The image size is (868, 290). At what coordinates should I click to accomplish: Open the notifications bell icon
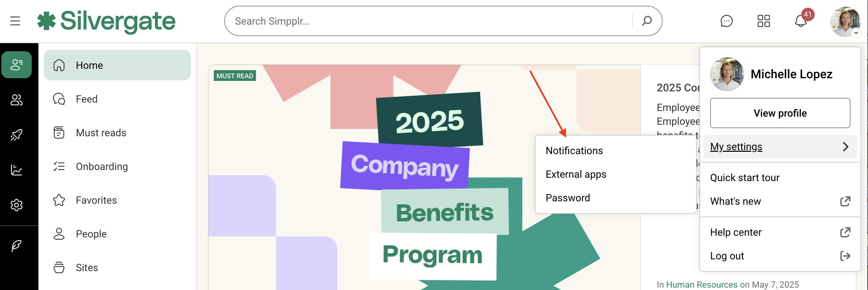800,22
